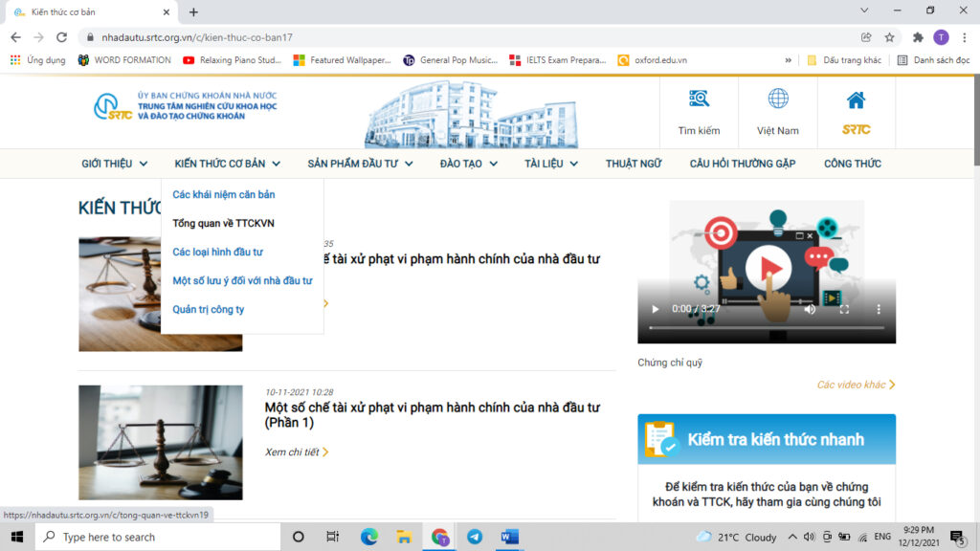Open Telegram from the taskbar
This screenshot has width=980, height=551.
(x=475, y=537)
